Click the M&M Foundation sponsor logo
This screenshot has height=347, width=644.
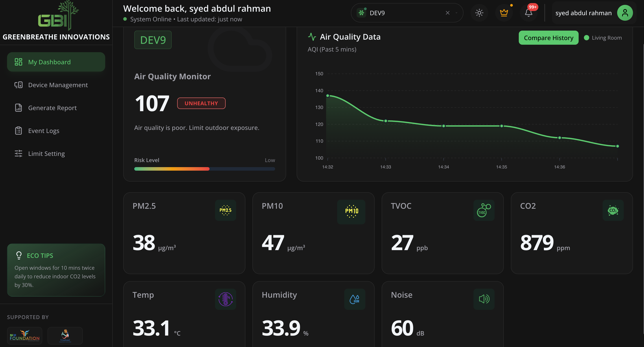point(24,336)
